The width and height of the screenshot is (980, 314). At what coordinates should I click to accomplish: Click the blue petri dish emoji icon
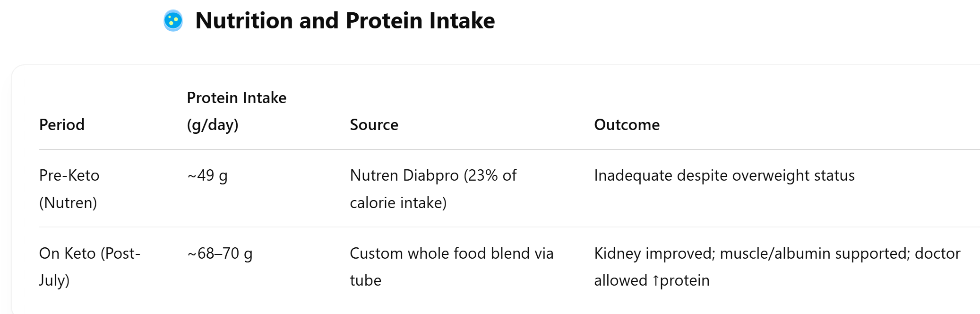(173, 21)
